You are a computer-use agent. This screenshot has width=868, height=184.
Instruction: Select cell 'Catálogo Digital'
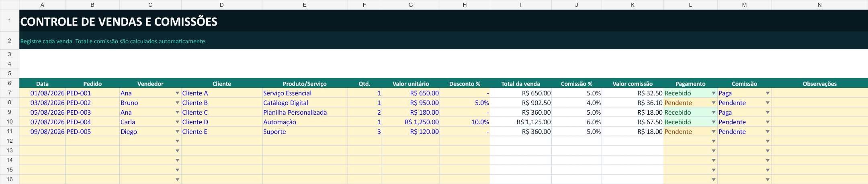[305, 103]
